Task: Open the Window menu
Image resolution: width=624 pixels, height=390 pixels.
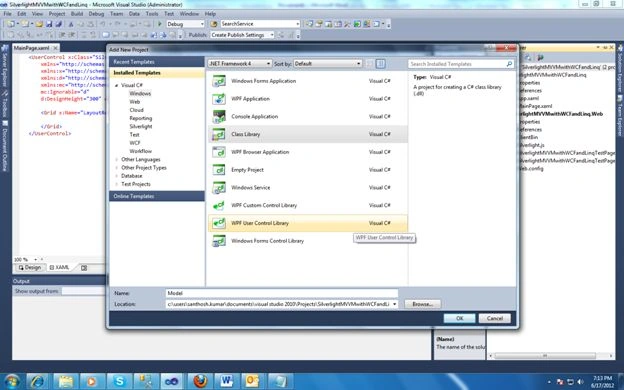Action: (189, 14)
